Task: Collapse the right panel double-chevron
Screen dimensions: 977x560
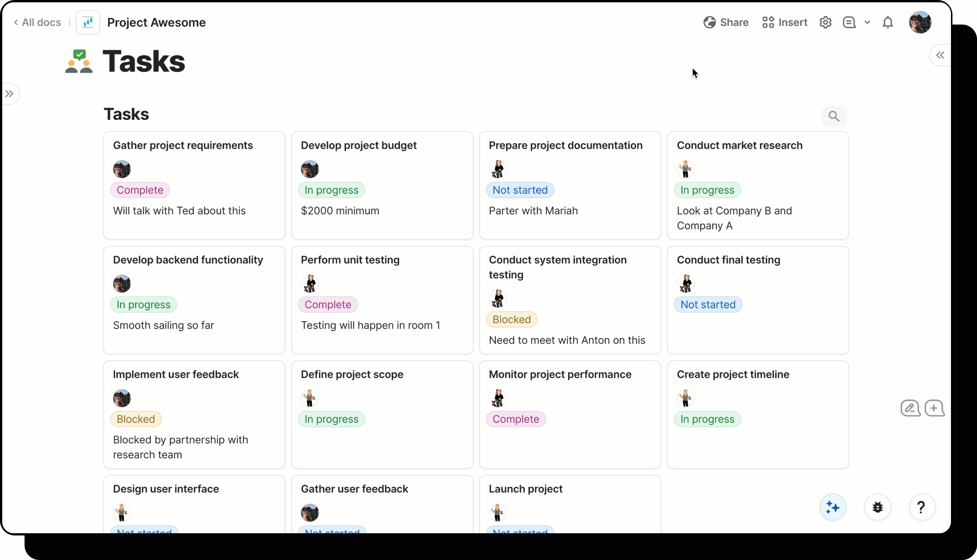Action: [x=940, y=55]
